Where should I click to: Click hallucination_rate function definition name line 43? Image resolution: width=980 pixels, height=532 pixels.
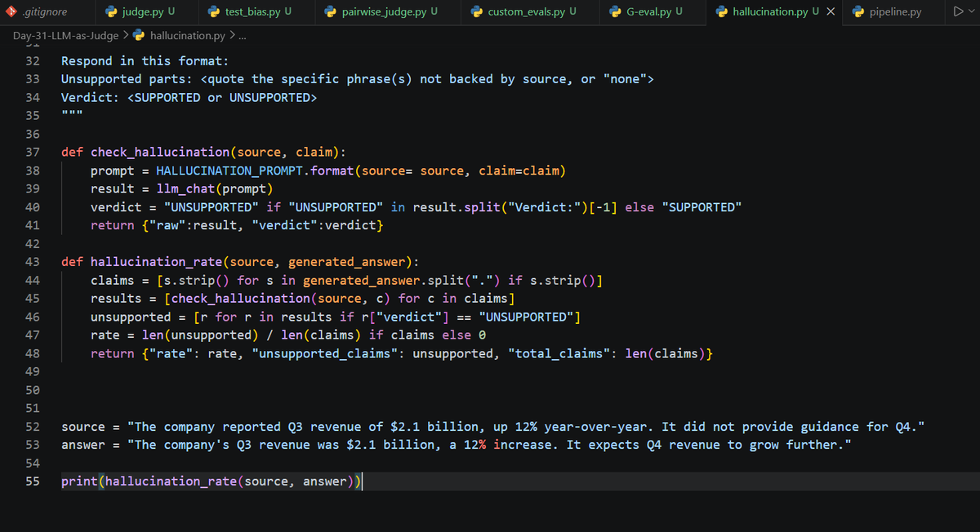(156, 262)
